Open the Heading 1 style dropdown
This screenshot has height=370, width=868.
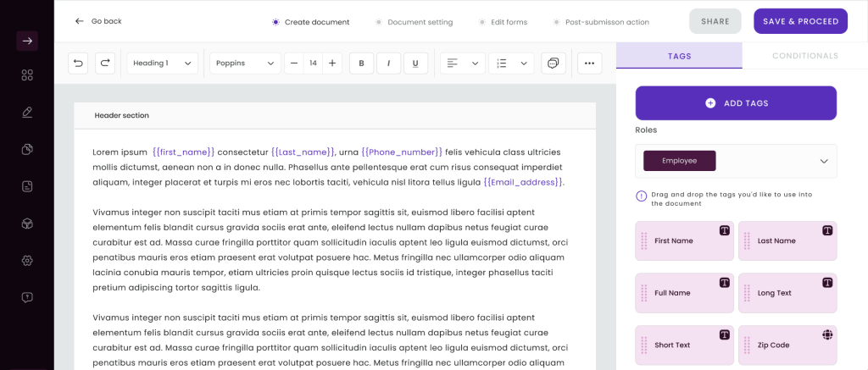162,64
